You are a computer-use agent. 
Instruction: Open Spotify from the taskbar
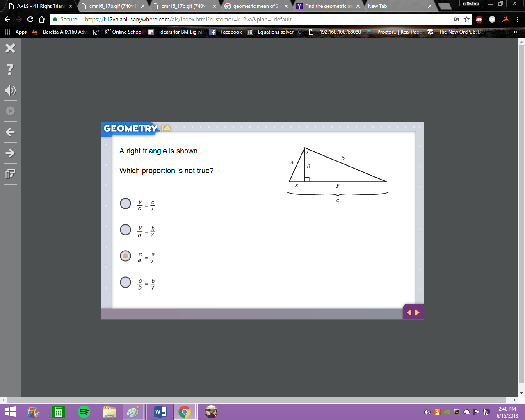pos(84,412)
